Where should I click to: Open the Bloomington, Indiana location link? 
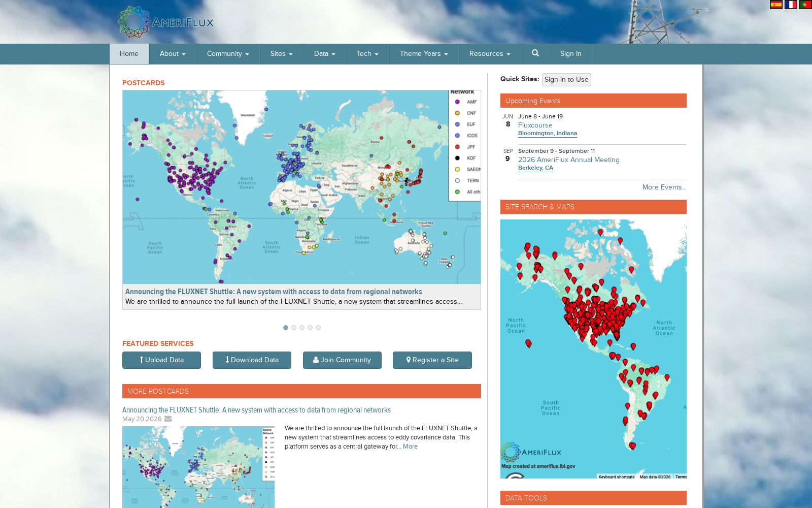(x=548, y=134)
